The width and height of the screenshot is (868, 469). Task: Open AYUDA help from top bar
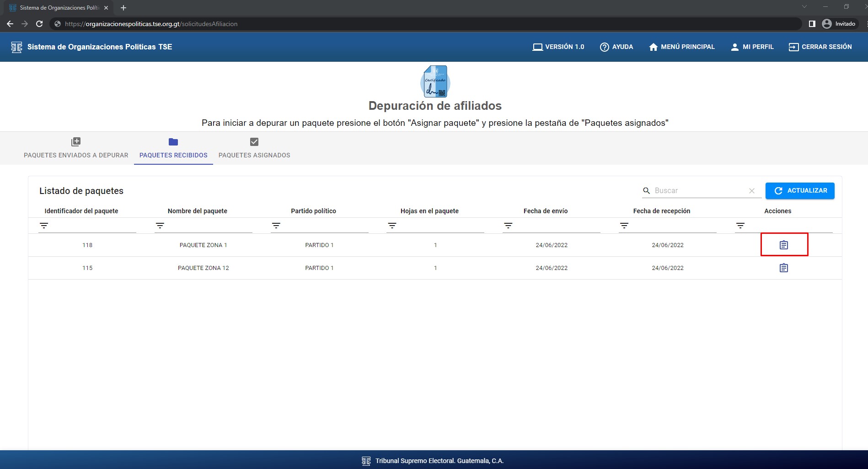click(x=616, y=47)
